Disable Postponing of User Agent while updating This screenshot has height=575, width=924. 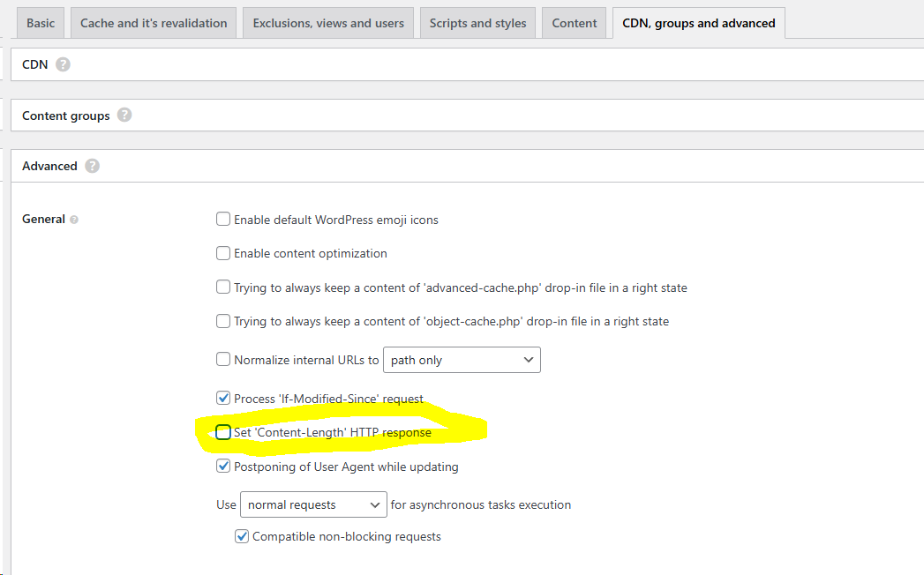point(223,467)
